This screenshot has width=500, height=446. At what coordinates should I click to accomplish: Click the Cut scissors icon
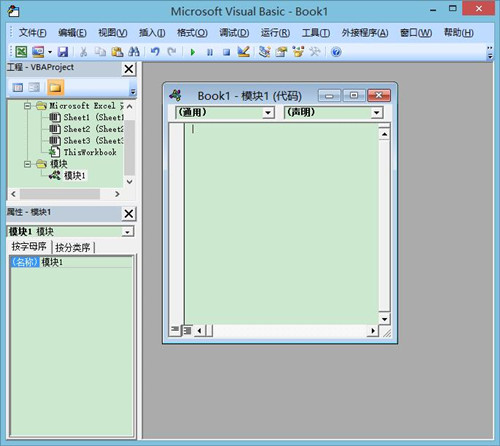click(83, 52)
